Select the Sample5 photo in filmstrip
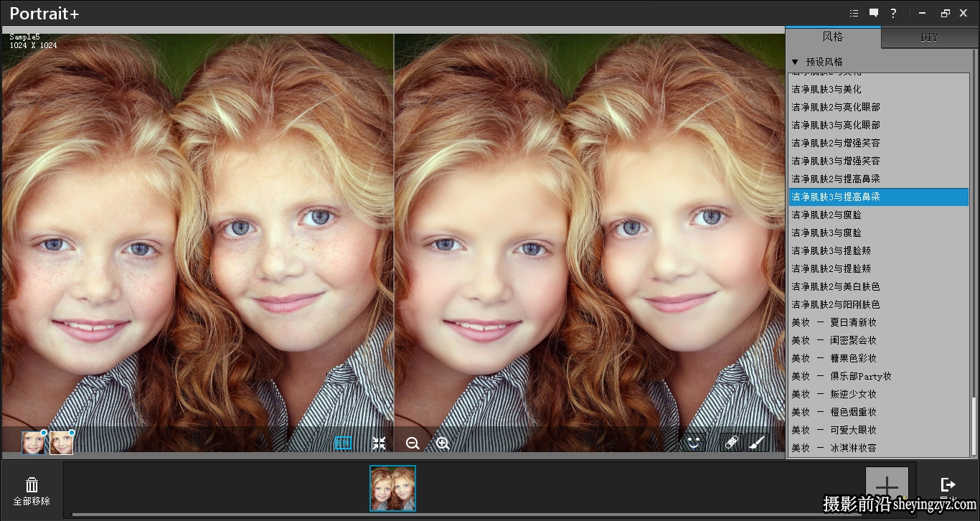 point(392,488)
